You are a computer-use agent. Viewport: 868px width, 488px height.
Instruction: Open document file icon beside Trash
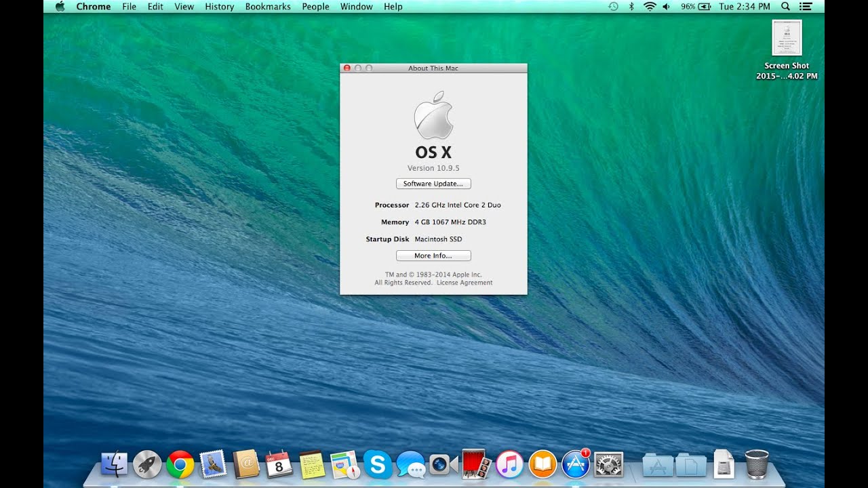click(724, 464)
